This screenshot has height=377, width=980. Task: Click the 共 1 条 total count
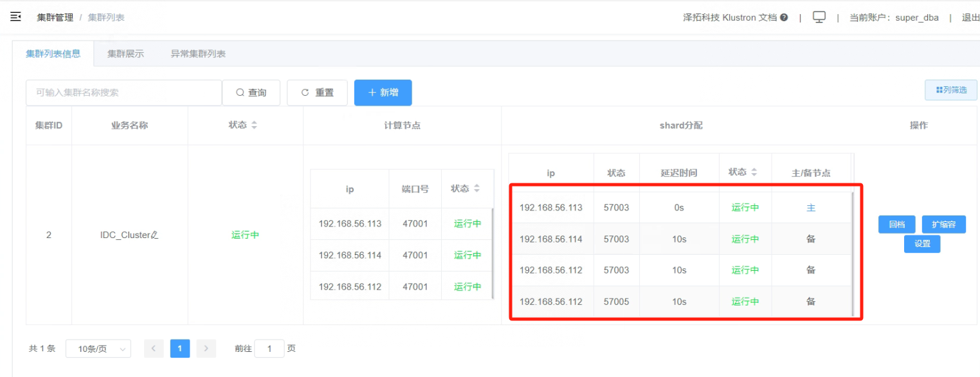[42, 349]
